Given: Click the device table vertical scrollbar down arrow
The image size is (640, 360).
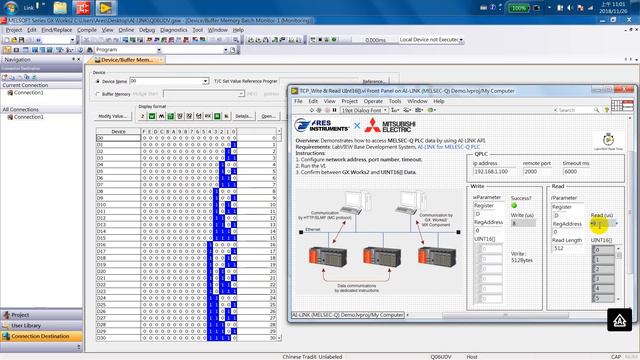Looking at the screenshot, I should 279,338.
